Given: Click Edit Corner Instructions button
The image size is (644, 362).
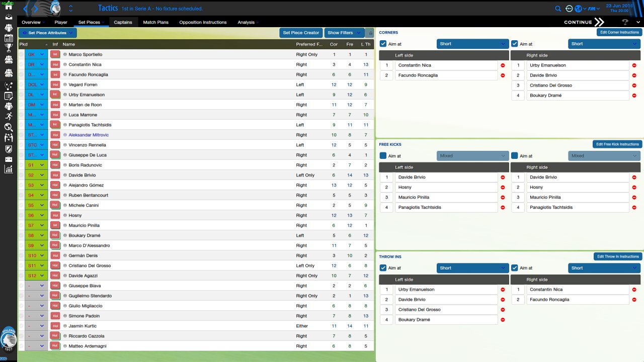Looking at the screenshot, I should (x=619, y=32).
